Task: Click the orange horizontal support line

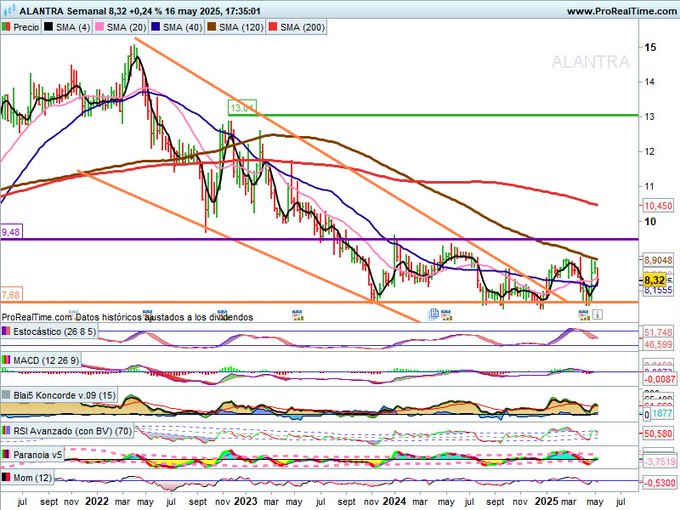Action: point(319,302)
